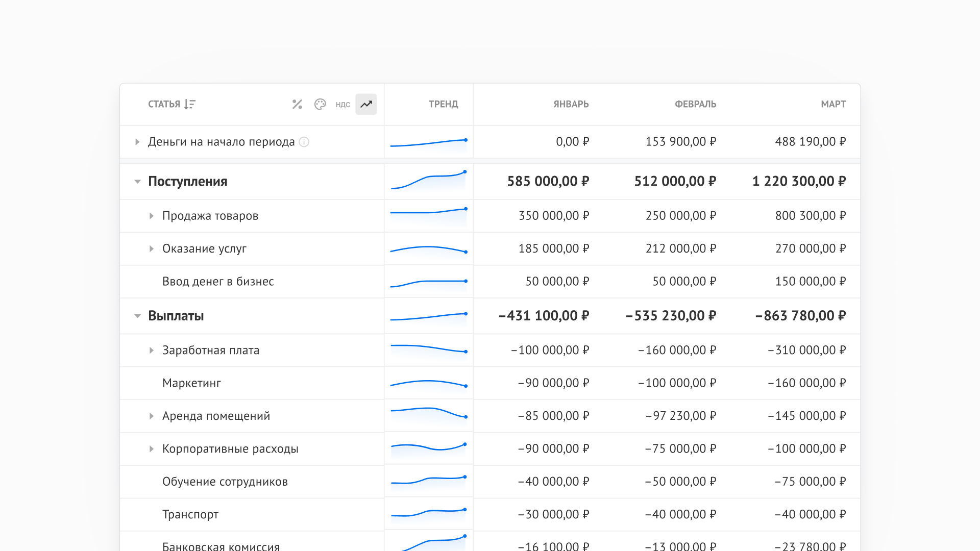Click the СТАТЬЯ column header
Screen dimensions: 980x551
tap(164, 104)
